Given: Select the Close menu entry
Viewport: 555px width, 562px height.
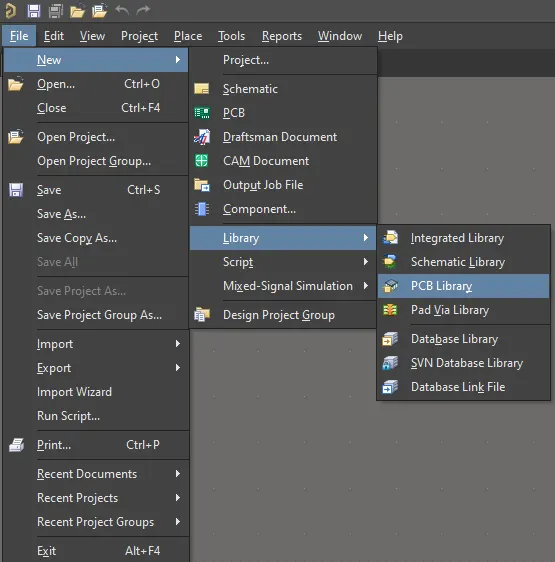Looking at the screenshot, I should pos(96,108).
